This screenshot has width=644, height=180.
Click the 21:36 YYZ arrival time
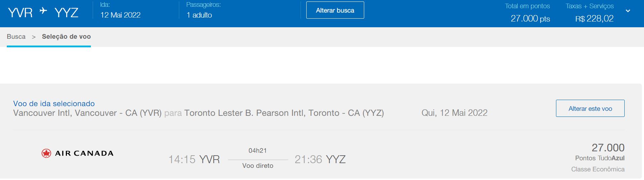pos(320,159)
